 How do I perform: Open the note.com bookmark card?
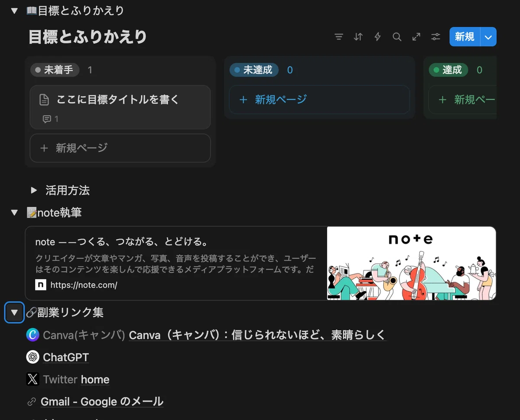(x=260, y=263)
